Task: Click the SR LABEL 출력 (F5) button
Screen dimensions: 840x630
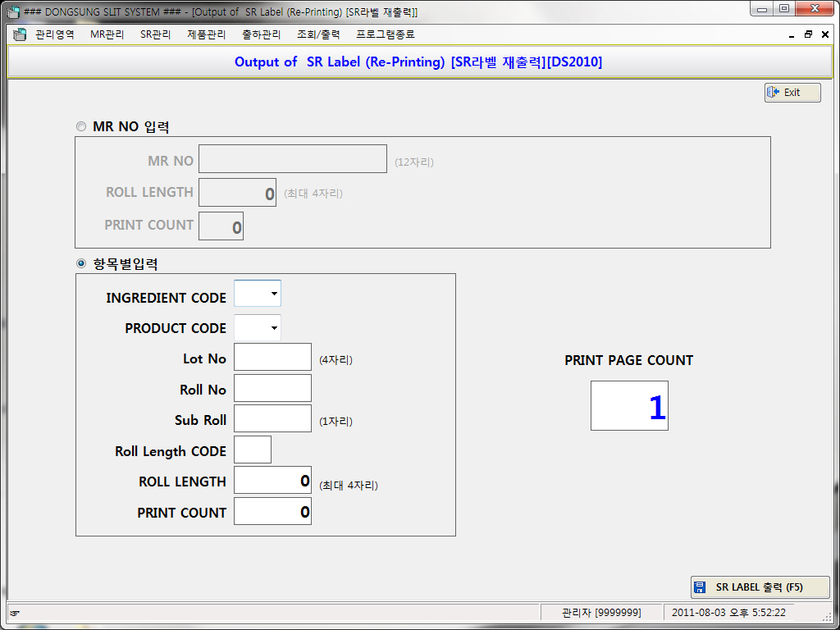Action: (760, 587)
